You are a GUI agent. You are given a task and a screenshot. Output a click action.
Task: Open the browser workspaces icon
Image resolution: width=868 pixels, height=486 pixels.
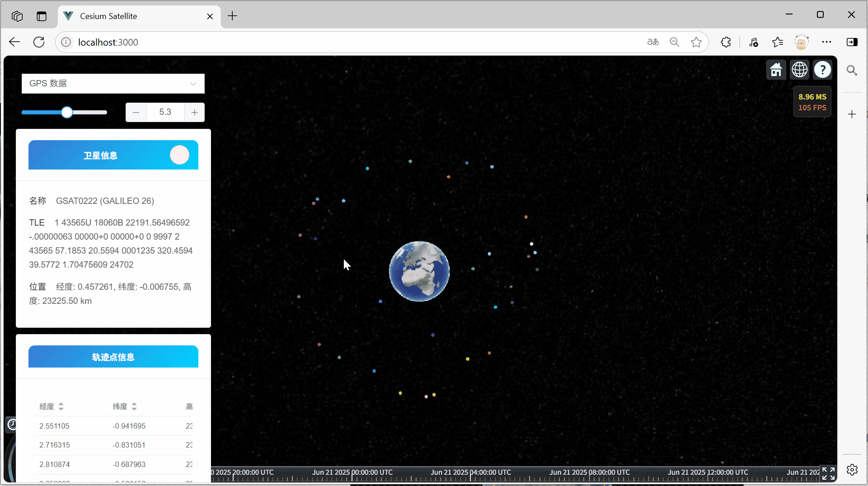pos(17,16)
